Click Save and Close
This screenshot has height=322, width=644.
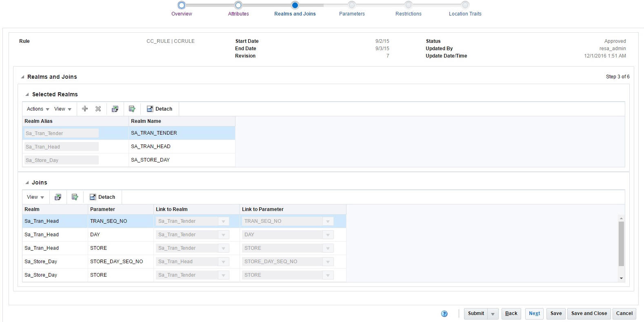pyautogui.click(x=589, y=314)
